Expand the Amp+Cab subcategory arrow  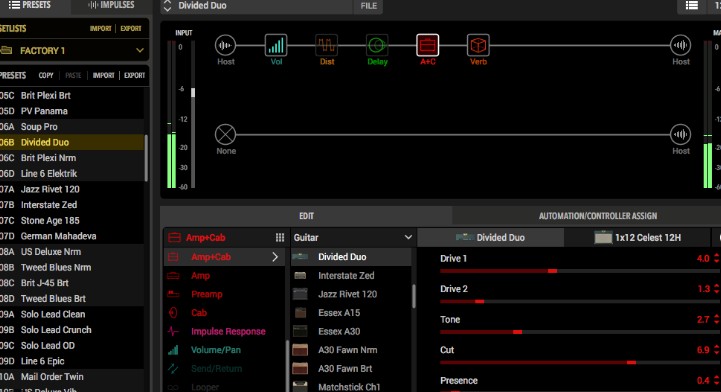[275, 257]
